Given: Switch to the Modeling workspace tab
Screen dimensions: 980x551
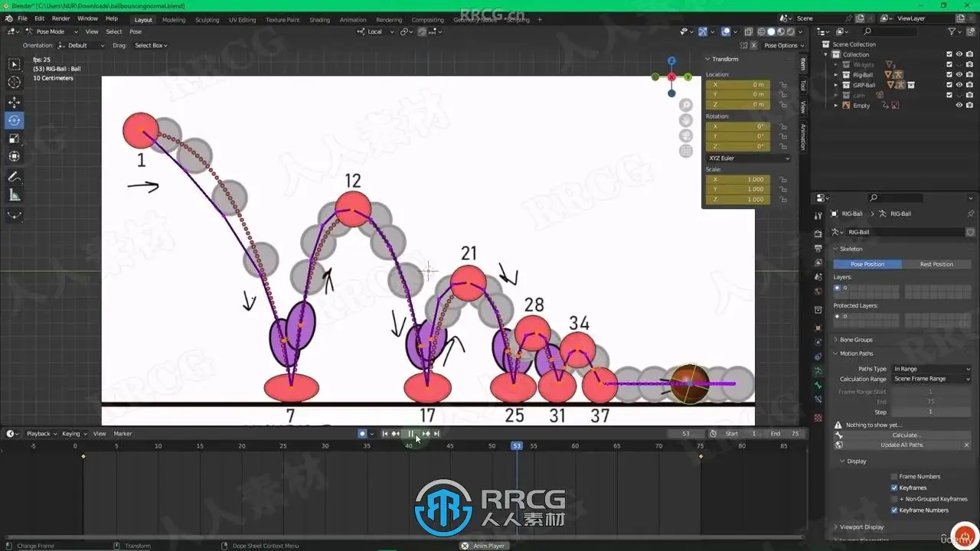Looking at the screenshot, I should 174,20.
